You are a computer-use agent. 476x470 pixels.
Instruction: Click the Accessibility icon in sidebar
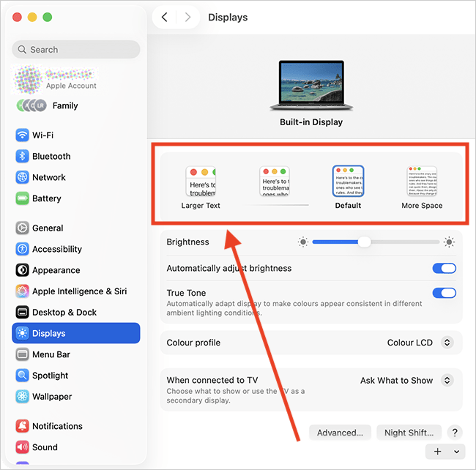pyautogui.click(x=22, y=250)
